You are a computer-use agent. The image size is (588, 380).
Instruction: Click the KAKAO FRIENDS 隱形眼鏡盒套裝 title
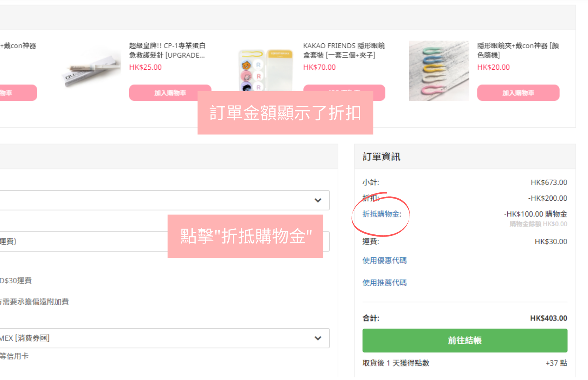(344, 50)
